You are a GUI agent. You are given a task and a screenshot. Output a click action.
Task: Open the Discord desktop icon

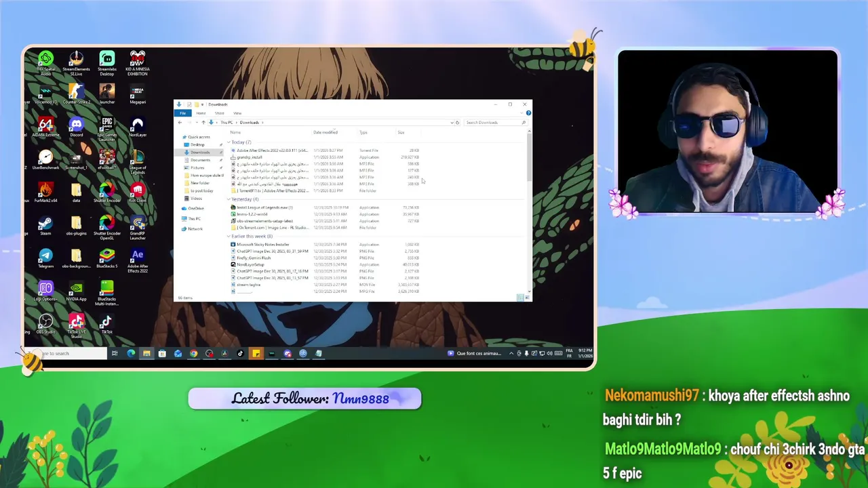(76, 127)
